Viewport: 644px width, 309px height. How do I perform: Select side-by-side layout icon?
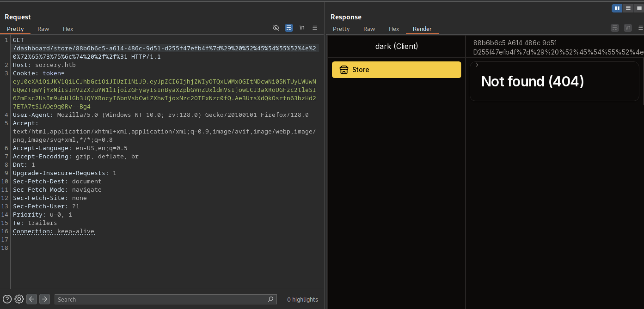click(617, 8)
